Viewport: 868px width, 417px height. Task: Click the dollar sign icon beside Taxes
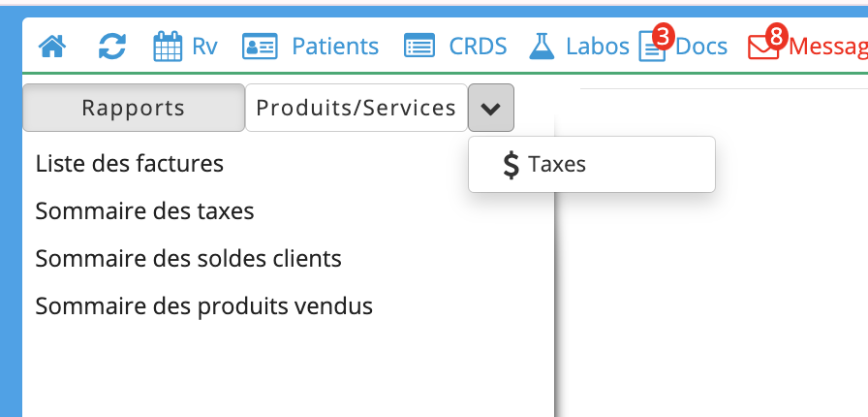pyautogui.click(x=511, y=165)
